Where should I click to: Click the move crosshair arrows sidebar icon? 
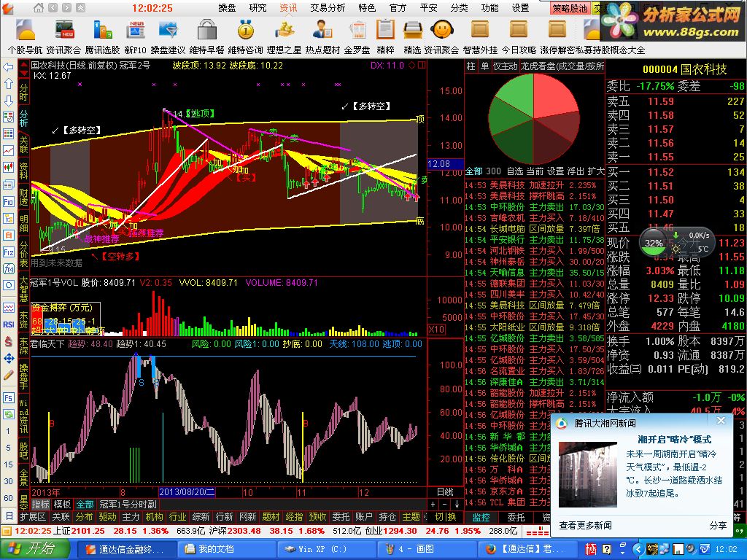[x=9, y=358]
